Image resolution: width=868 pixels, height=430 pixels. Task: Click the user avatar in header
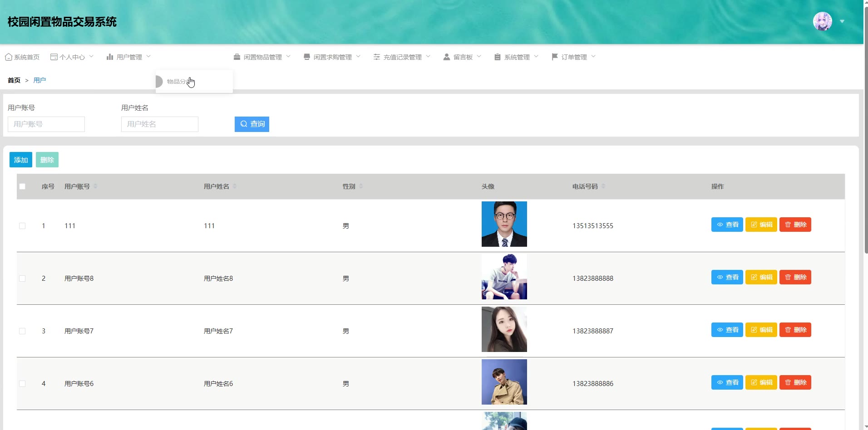[822, 21]
